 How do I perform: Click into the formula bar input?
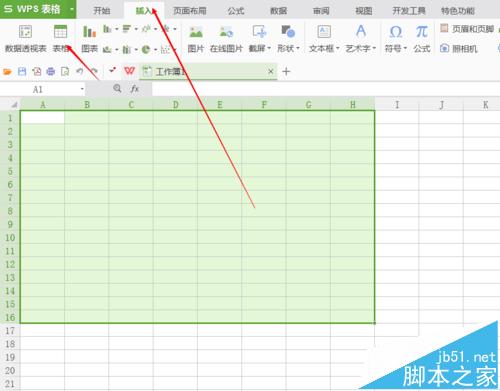(x=326, y=89)
